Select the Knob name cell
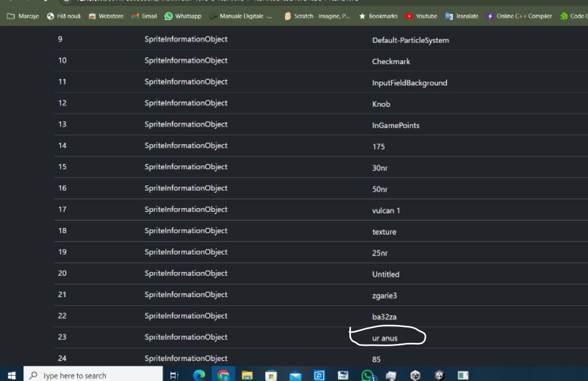The image size is (588, 381). coord(381,104)
